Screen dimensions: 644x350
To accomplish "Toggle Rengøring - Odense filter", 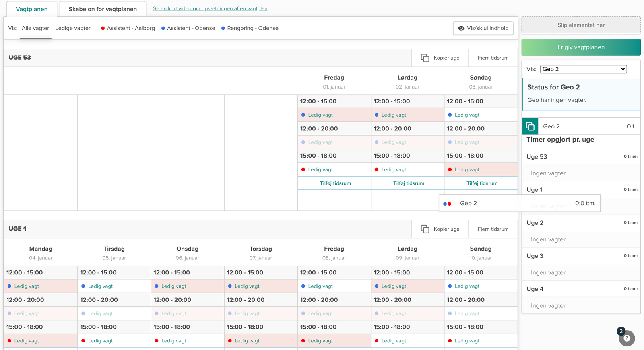I will point(250,28).
